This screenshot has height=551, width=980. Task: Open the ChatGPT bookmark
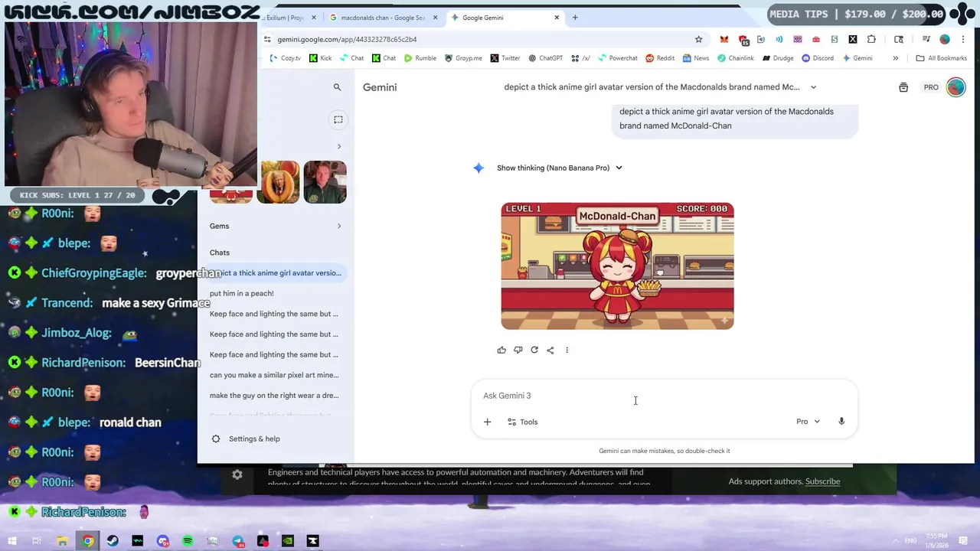[545, 58]
